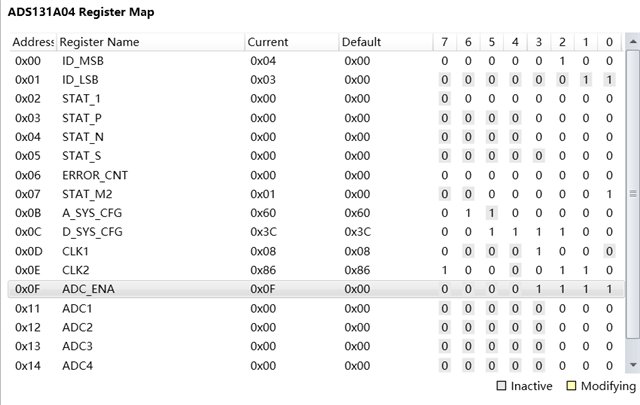Sort by the Address column header
Viewport: 640px width, 405px height.
coord(33,42)
